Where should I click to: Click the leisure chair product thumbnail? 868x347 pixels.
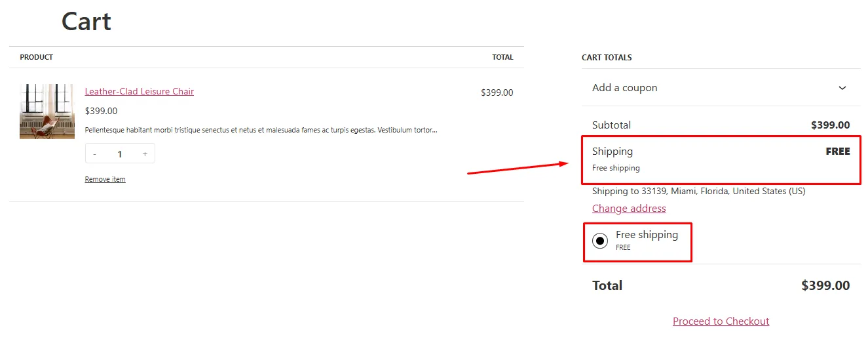(x=47, y=112)
